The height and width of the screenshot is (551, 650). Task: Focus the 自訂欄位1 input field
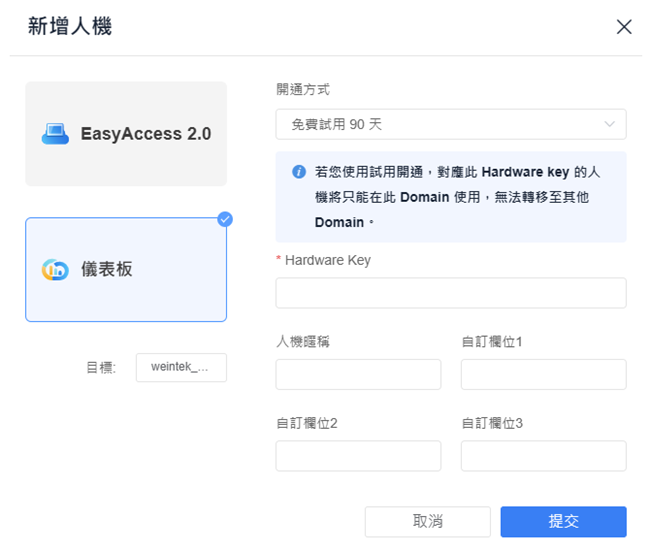[x=543, y=374]
